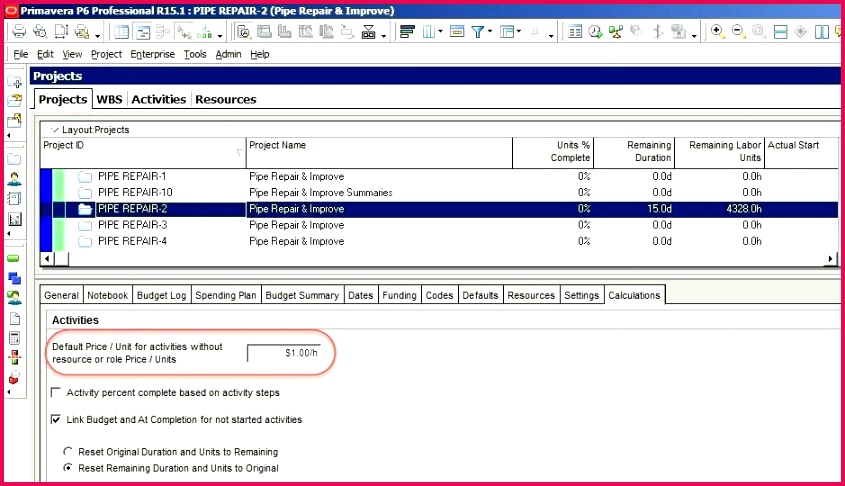Screen dimensions: 845x486
Task: Expand the tools toolbar overflow arrow
Action: tap(694, 36)
